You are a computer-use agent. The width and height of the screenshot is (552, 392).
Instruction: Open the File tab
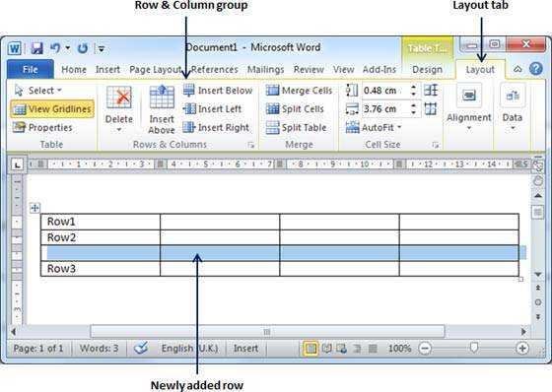tap(31, 69)
